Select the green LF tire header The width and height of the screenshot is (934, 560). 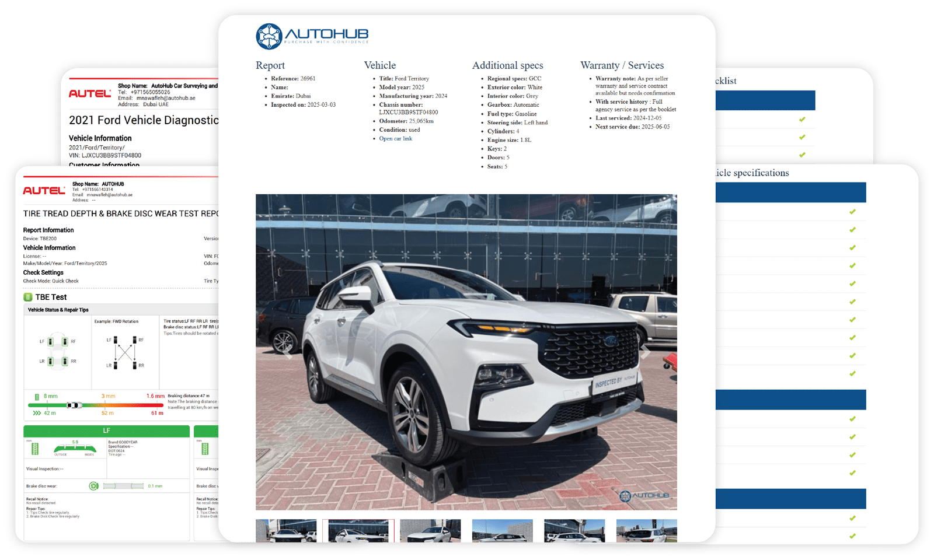106,431
